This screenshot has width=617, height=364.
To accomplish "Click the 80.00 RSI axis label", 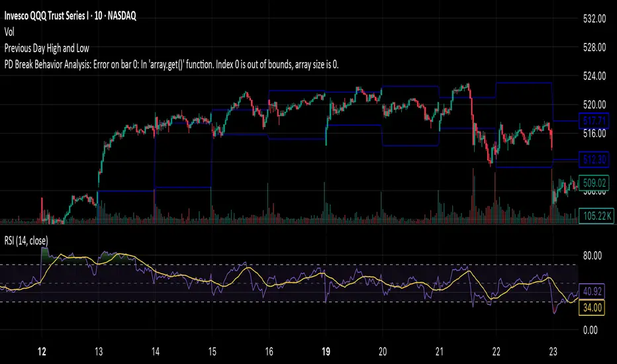I will pos(593,255).
